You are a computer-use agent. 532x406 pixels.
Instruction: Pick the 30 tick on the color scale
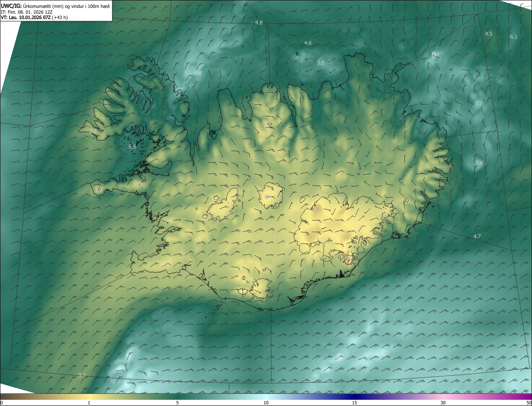[443, 403]
